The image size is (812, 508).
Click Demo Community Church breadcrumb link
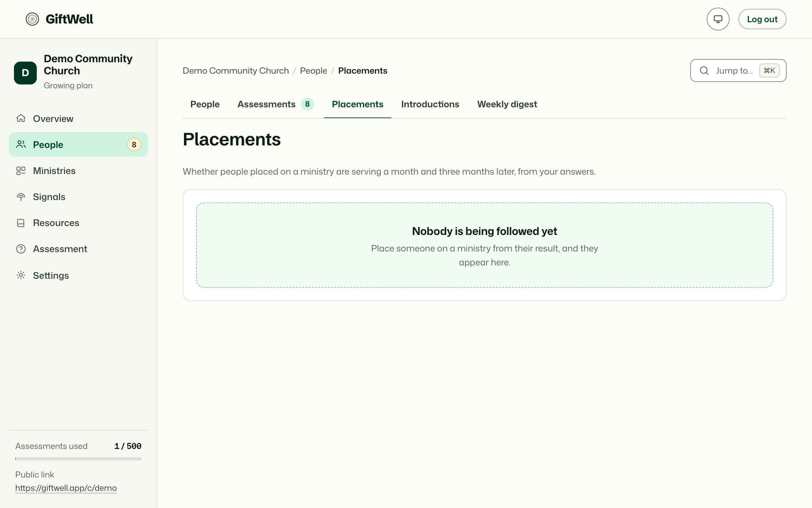point(236,70)
